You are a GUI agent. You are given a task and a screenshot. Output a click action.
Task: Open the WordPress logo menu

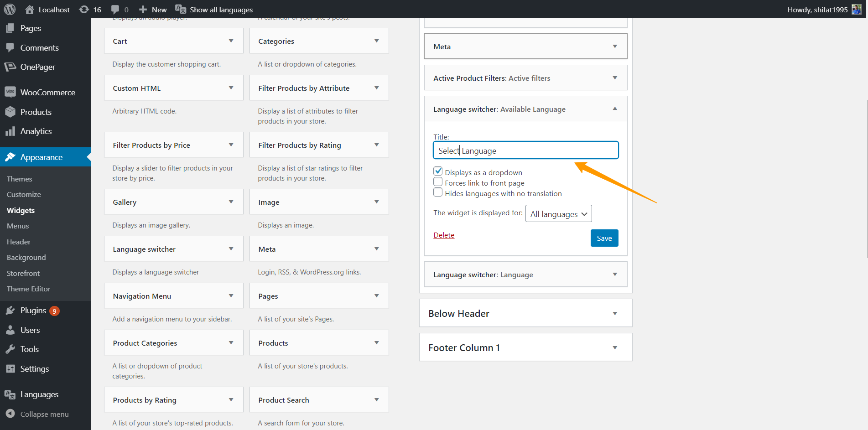pyautogui.click(x=10, y=9)
